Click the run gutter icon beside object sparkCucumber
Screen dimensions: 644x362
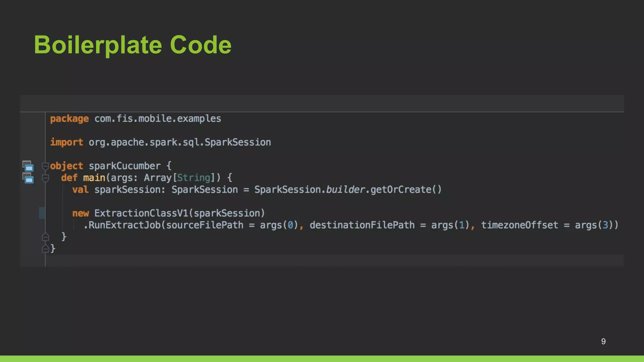tap(28, 166)
